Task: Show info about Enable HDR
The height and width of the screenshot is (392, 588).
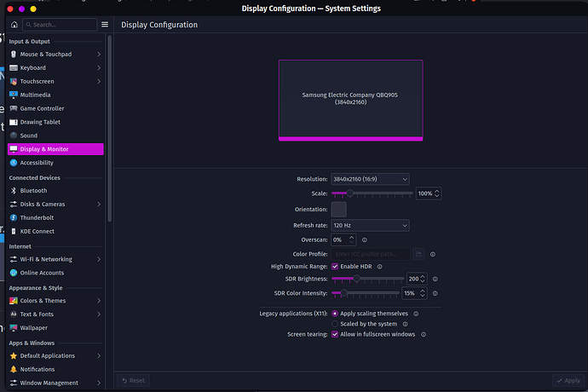Action: (x=379, y=267)
